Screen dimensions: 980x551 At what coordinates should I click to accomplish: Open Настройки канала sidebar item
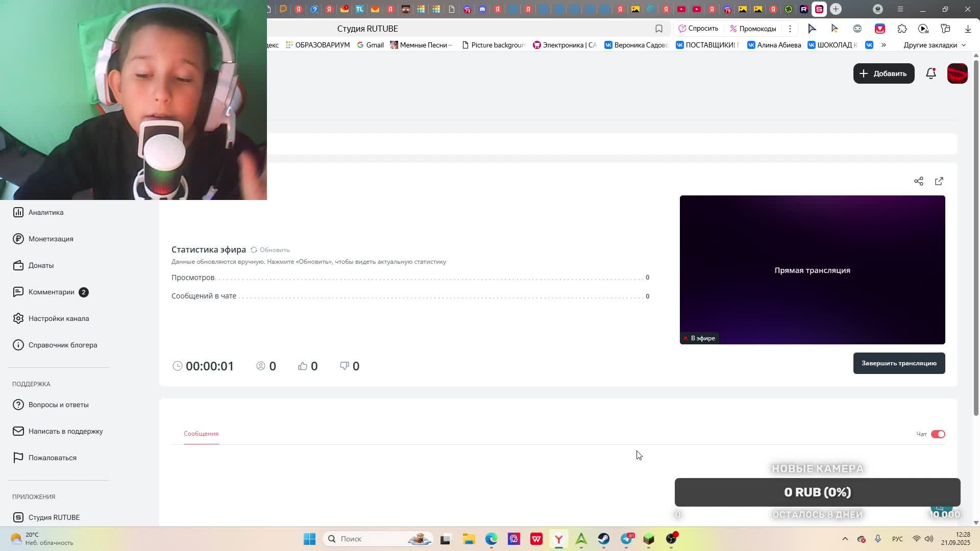(58, 318)
